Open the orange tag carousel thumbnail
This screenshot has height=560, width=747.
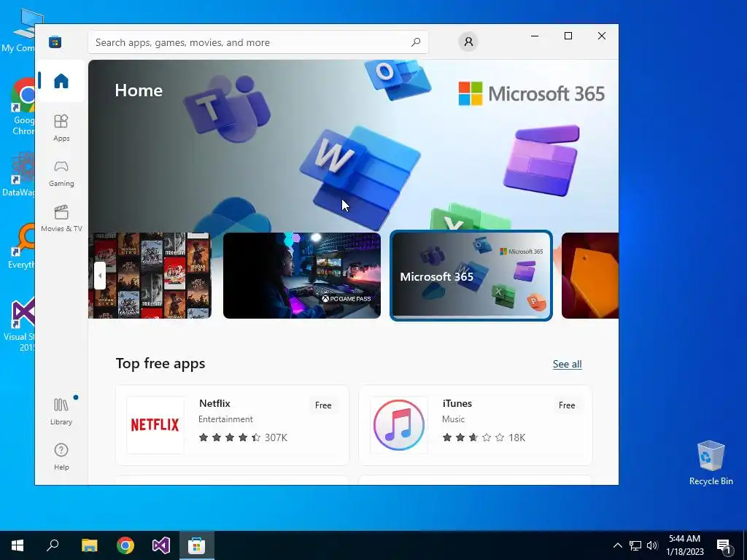(589, 276)
